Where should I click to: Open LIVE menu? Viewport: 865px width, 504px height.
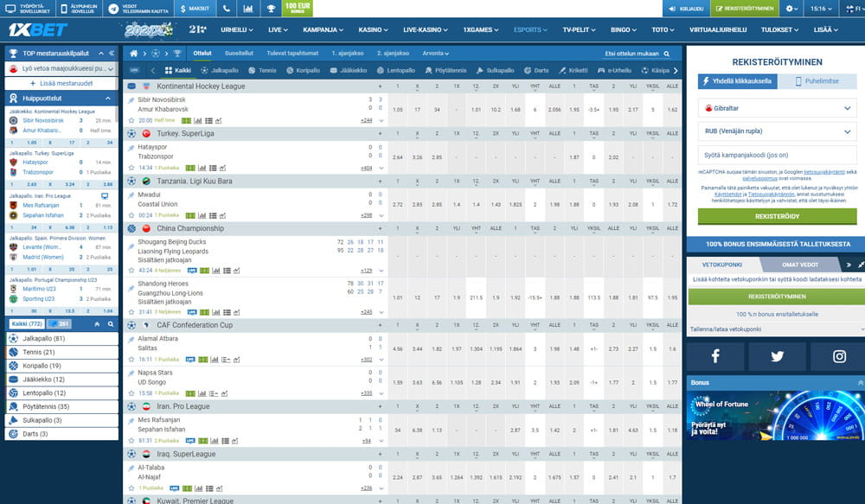(278, 29)
